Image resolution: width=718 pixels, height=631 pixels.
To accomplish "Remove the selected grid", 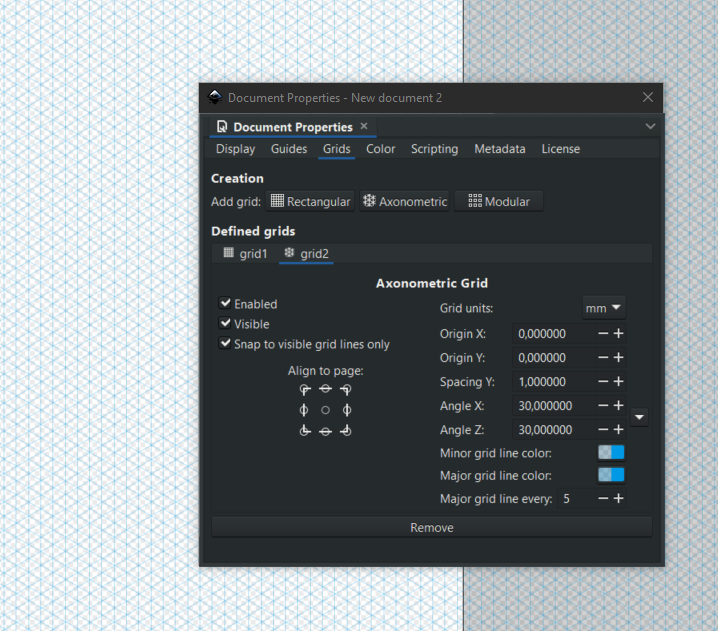I will click(x=431, y=528).
